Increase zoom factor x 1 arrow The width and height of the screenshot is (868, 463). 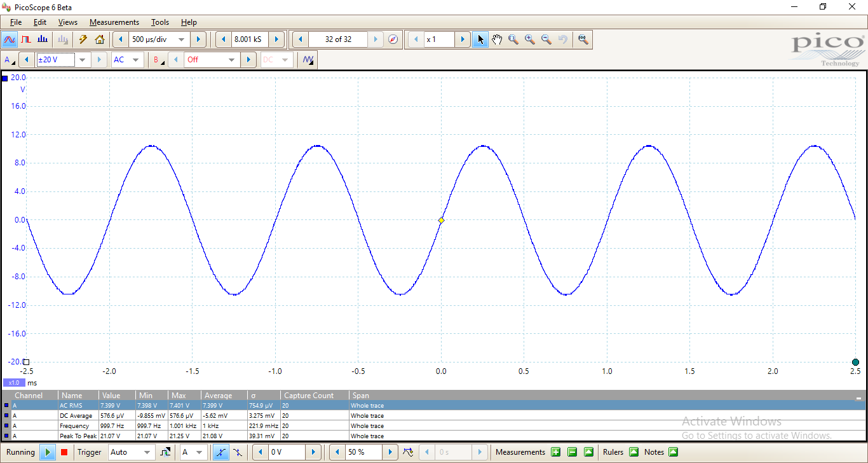tap(463, 39)
